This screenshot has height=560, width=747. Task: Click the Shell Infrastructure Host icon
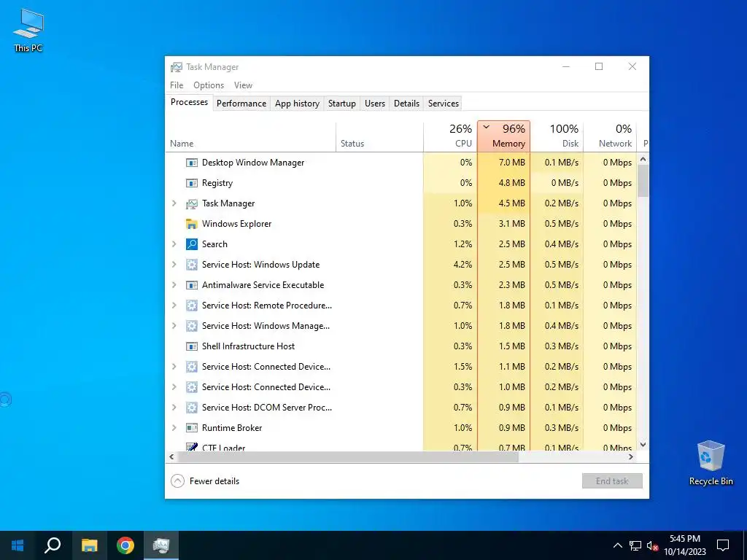[x=192, y=346]
